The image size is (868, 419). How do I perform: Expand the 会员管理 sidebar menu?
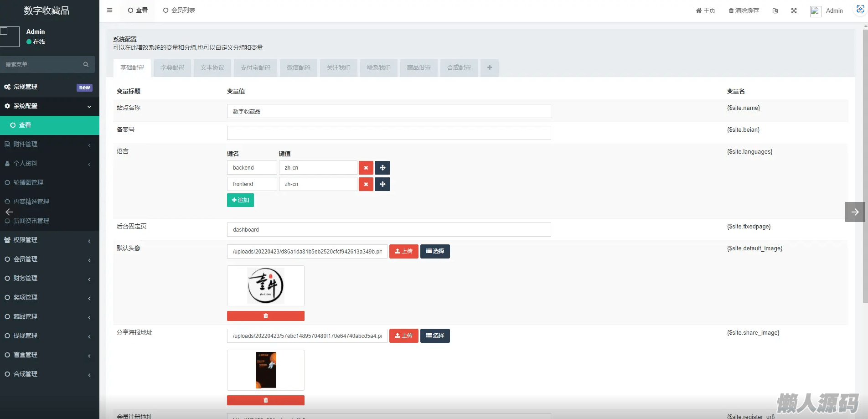point(50,259)
